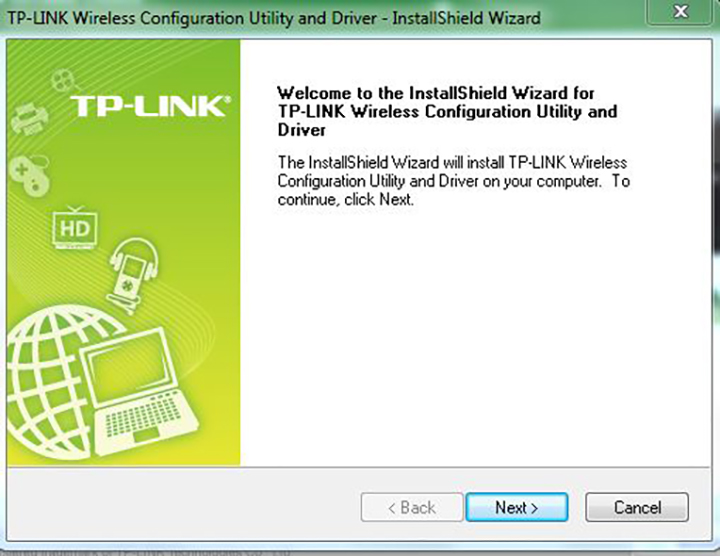This screenshot has height=556, width=720.
Task: Click the printer icon in banner
Action: (29, 118)
